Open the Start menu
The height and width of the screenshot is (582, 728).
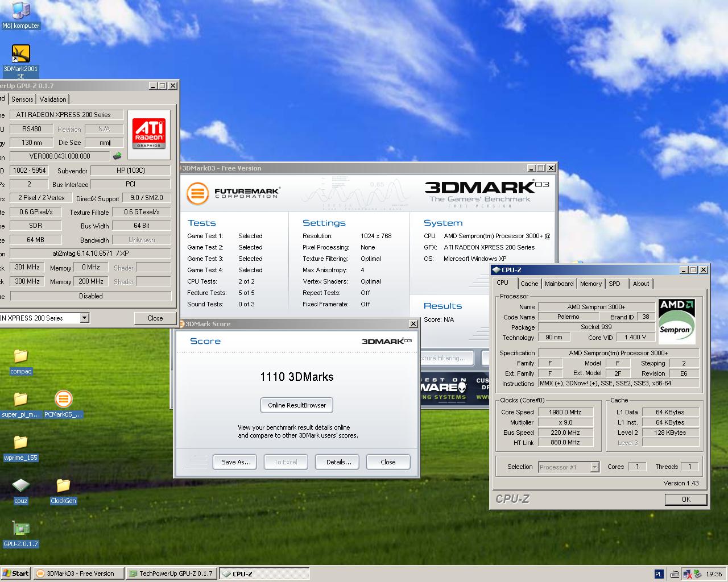point(16,573)
